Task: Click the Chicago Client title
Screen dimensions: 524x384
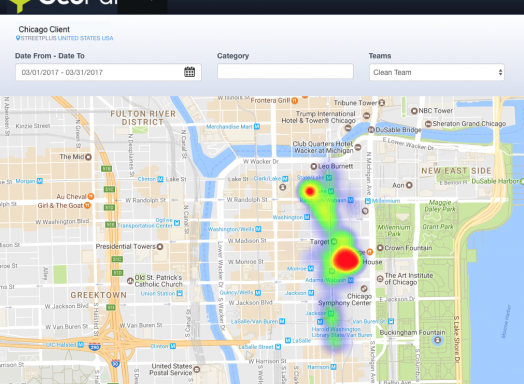Action: [44, 29]
